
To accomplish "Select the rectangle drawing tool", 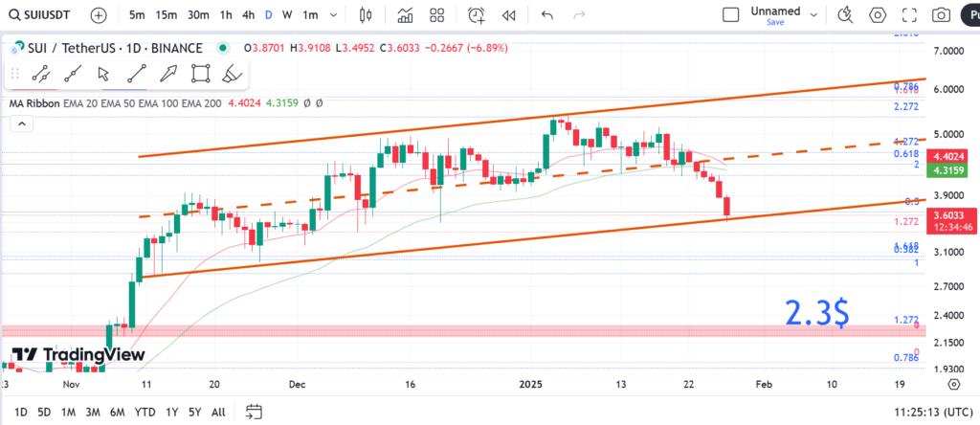I will (200, 74).
